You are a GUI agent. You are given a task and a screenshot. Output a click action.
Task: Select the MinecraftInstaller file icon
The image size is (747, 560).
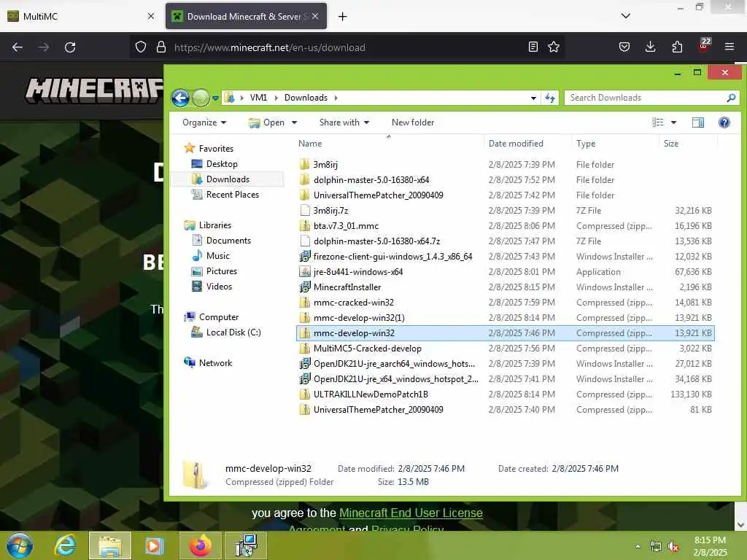pyautogui.click(x=305, y=287)
